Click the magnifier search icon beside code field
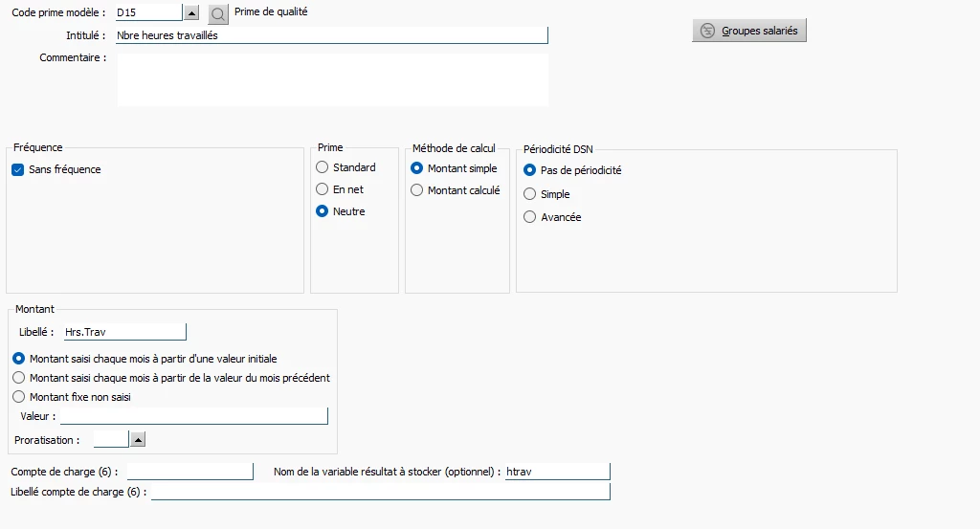Viewport: 980px width, 529px height. pyautogui.click(x=218, y=13)
